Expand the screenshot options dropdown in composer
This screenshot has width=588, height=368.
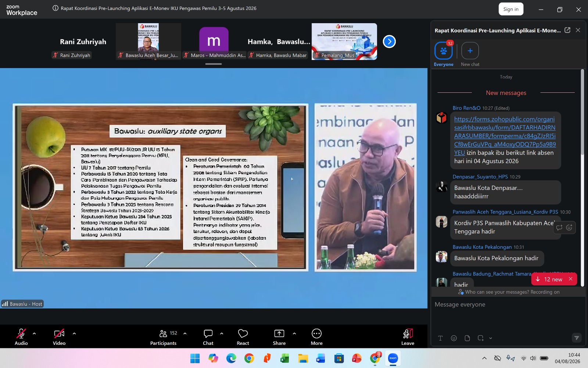(491, 338)
